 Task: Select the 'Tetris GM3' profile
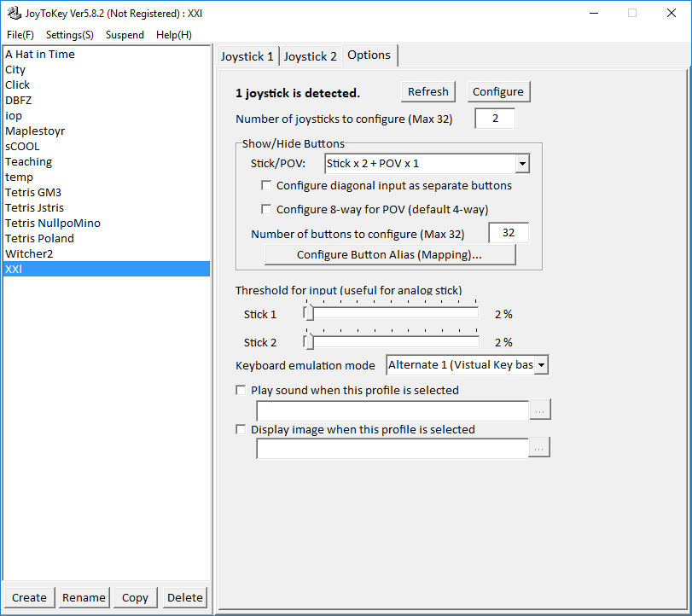[107, 192]
